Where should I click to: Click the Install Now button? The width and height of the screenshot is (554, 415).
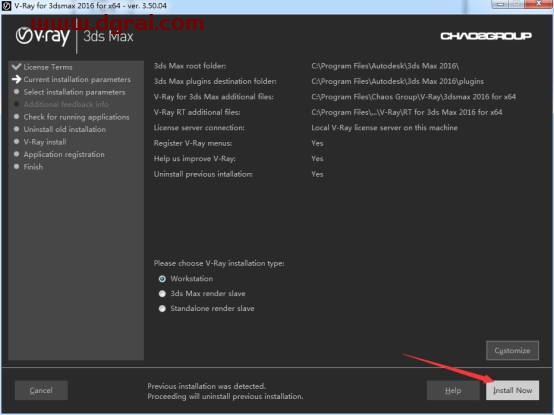tap(512, 390)
